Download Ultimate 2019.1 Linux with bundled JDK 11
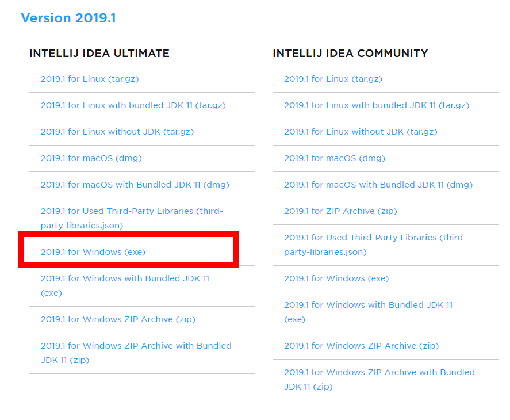 tap(133, 105)
